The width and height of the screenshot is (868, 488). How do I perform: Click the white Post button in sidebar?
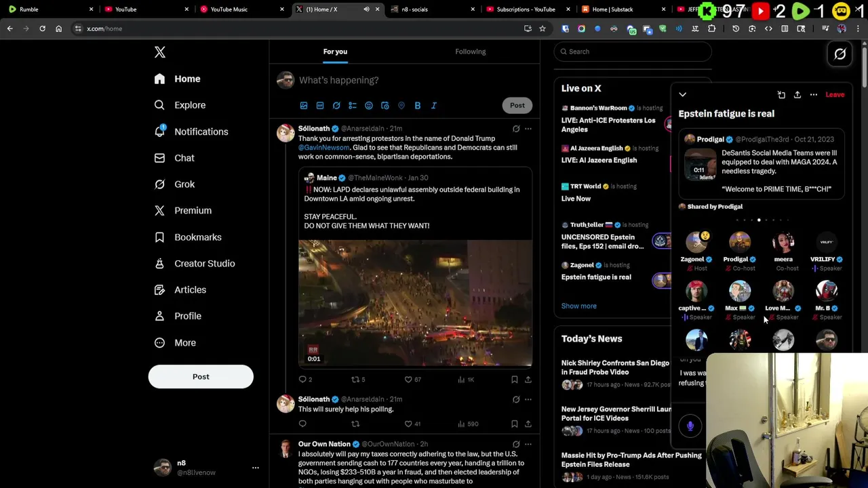tap(201, 377)
